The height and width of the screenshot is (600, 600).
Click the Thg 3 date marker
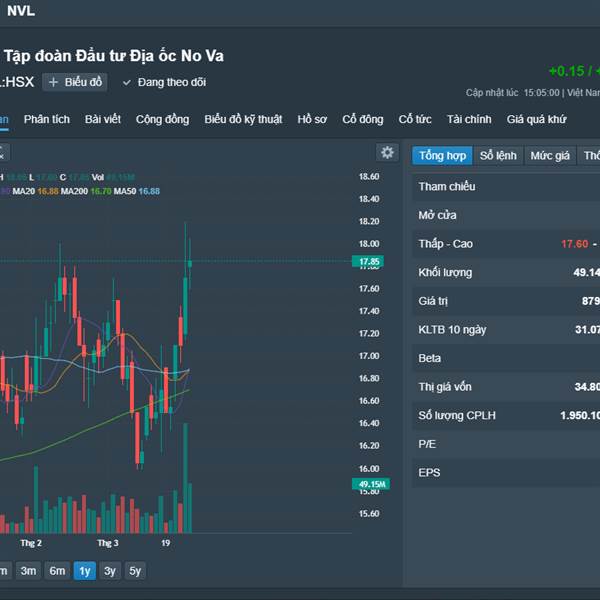point(108,543)
